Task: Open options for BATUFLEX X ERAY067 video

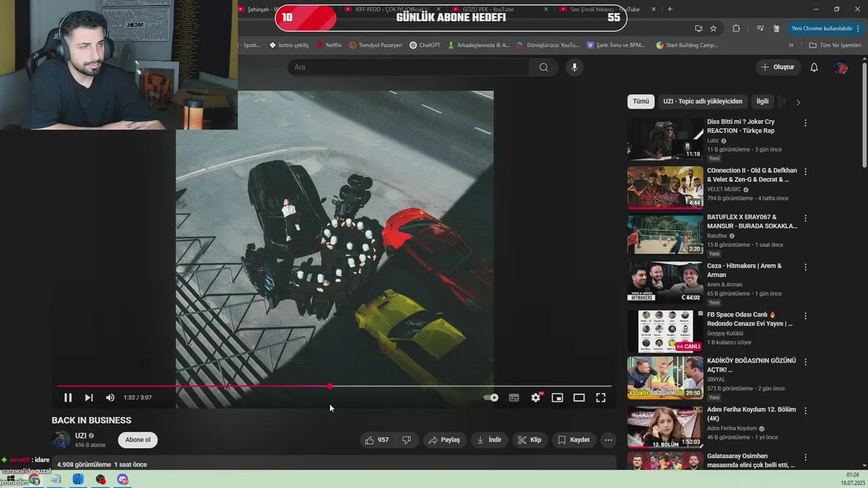Action: click(x=806, y=218)
